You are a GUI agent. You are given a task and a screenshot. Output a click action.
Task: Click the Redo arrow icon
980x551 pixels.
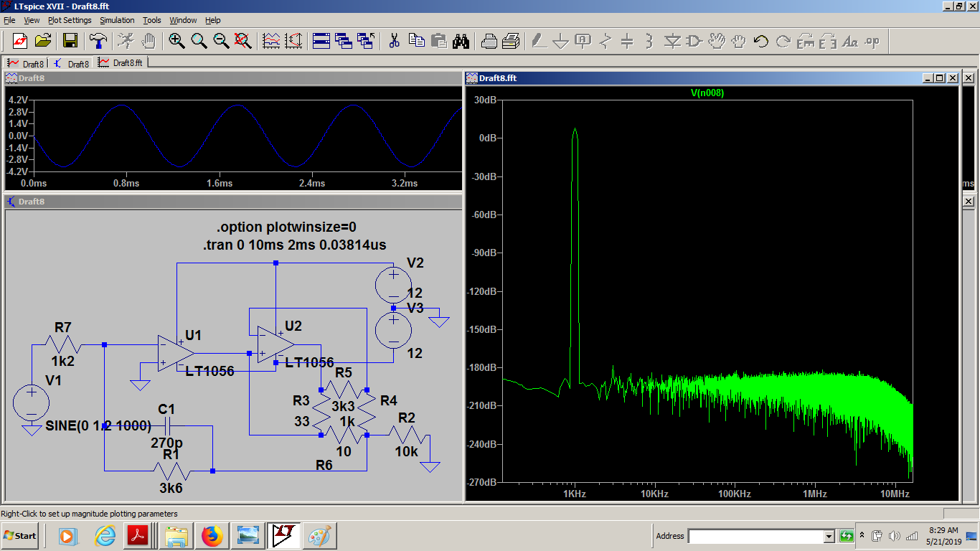pos(783,40)
